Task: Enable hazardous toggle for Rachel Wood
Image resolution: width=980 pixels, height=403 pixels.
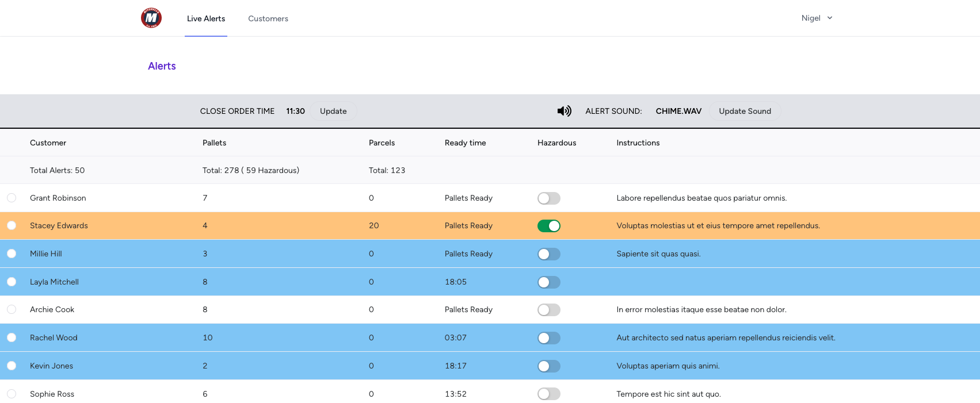Action: tap(548, 338)
